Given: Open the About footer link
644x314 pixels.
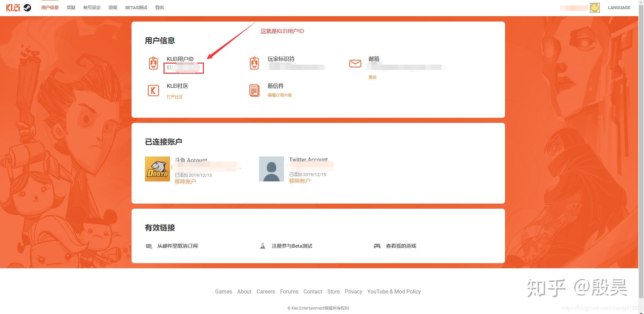Looking at the screenshot, I should [x=244, y=291].
